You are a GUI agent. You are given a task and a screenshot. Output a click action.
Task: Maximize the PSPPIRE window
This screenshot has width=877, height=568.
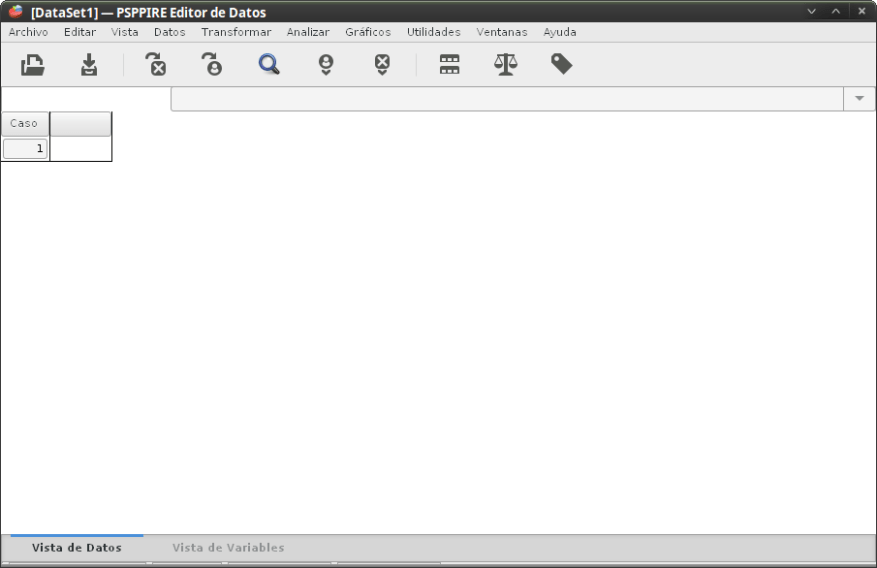point(836,11)
